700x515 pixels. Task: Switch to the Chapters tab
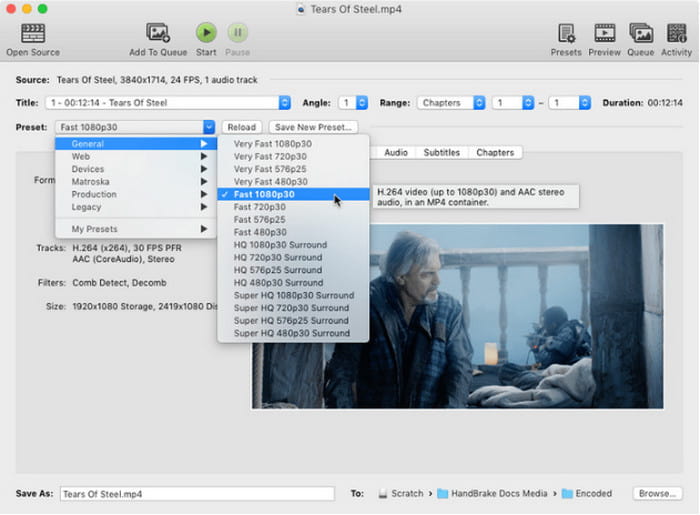(x=495, y=153)
